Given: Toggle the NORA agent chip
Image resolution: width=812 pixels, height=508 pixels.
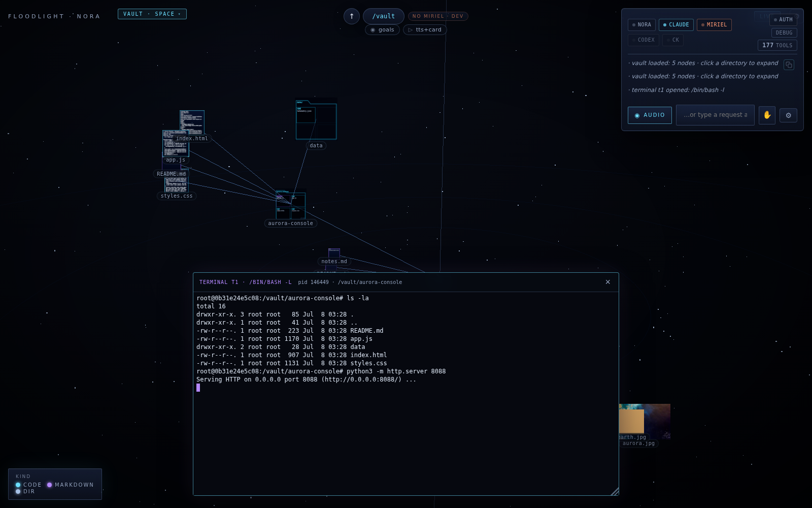Looking at the screenshot, I should 641,25.
